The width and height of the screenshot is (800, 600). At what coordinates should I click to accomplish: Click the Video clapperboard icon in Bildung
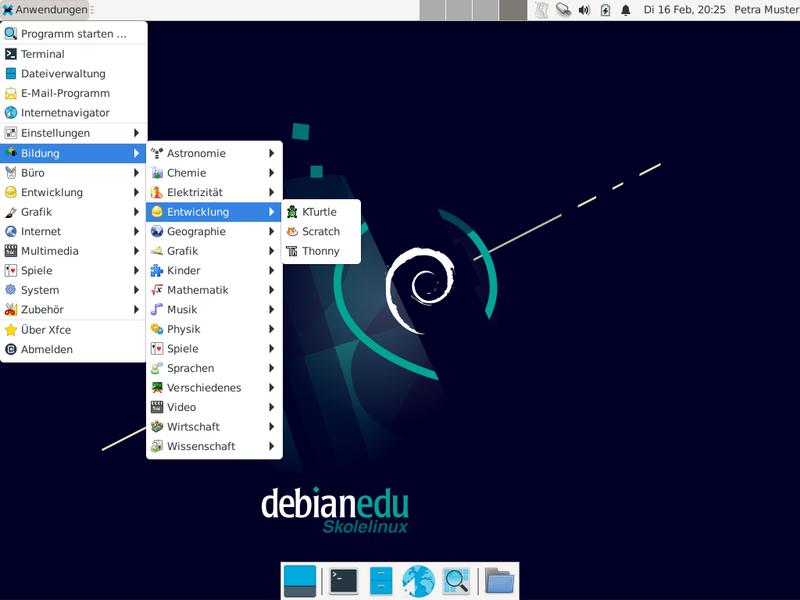[x=157, y=407]
